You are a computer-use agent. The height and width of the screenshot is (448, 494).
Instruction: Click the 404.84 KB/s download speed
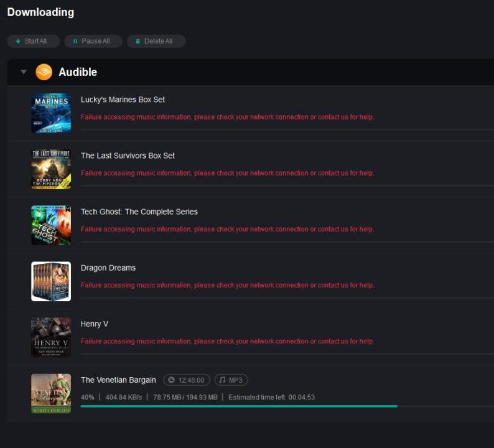coord(124,397)
